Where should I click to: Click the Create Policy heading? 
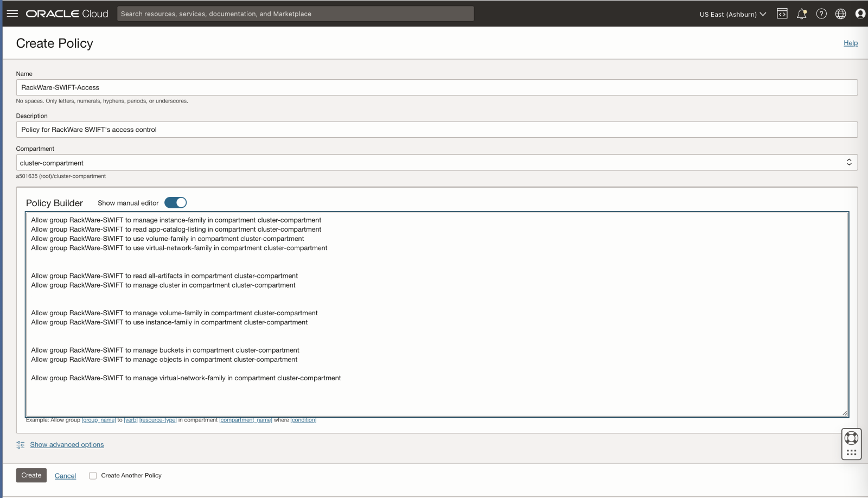click(x=55, y=43)
